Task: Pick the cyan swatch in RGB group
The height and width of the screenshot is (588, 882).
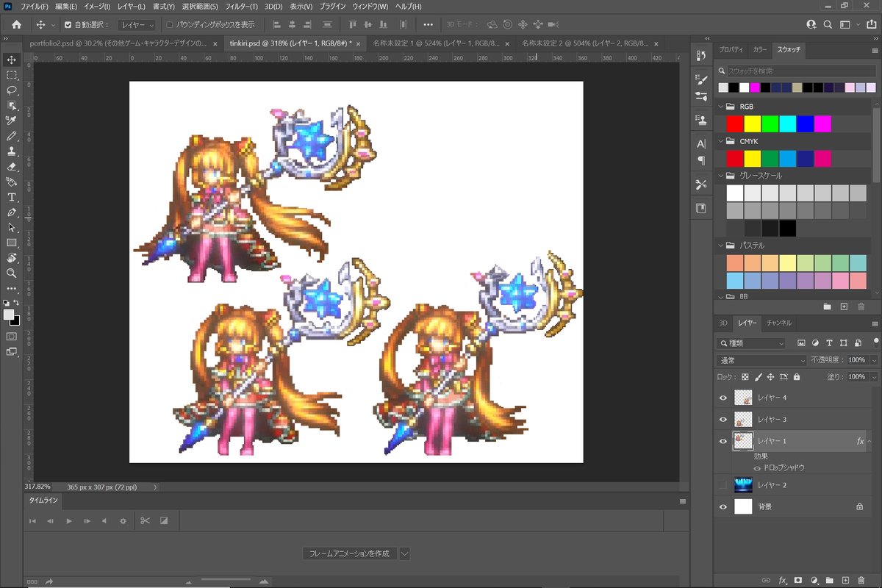Action: coord(788,123)
